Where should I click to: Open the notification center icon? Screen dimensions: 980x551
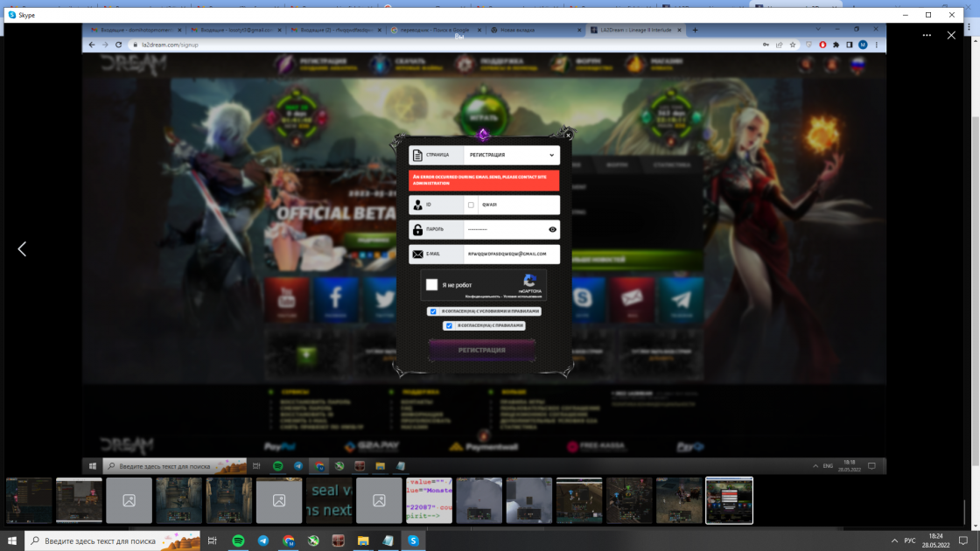coord(964,541)
